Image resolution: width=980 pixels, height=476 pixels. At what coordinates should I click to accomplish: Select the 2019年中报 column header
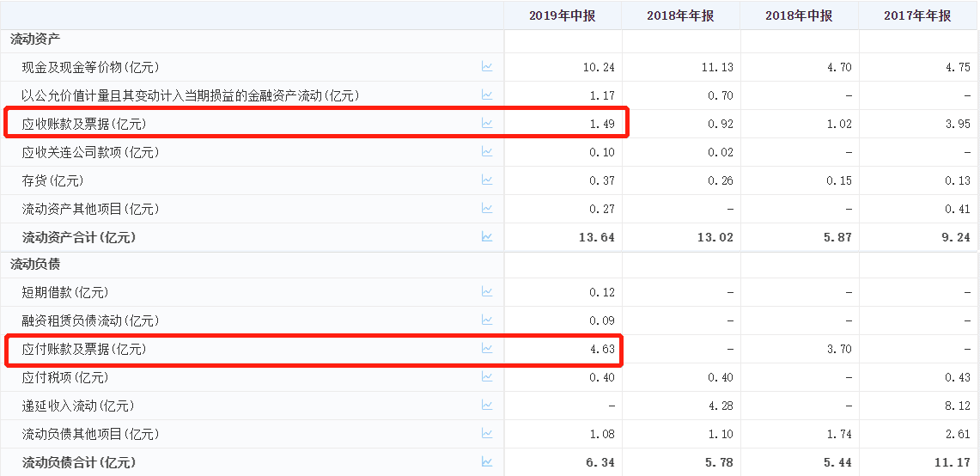click(x=563, y=16)
